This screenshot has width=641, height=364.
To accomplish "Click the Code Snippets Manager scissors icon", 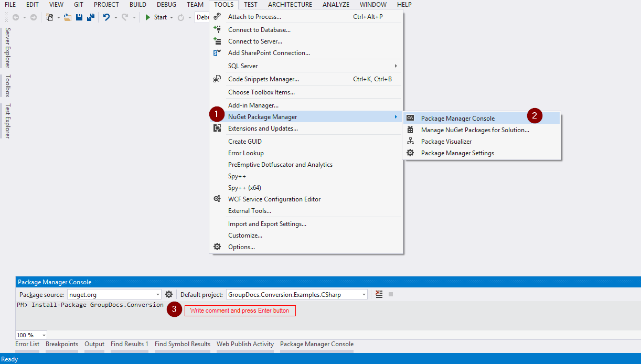I will [x=217, y=79].
